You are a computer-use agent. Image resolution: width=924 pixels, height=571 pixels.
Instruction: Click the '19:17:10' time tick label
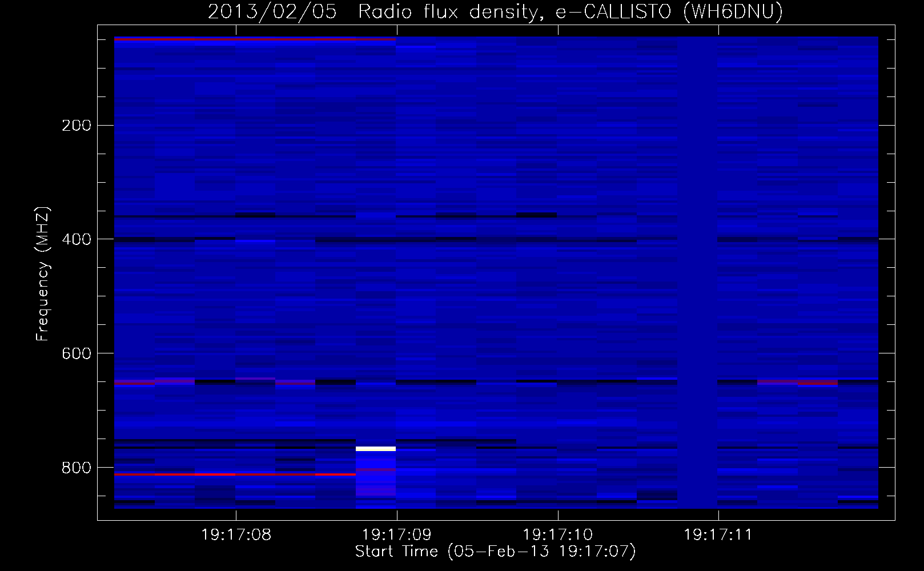pos(558,535)
